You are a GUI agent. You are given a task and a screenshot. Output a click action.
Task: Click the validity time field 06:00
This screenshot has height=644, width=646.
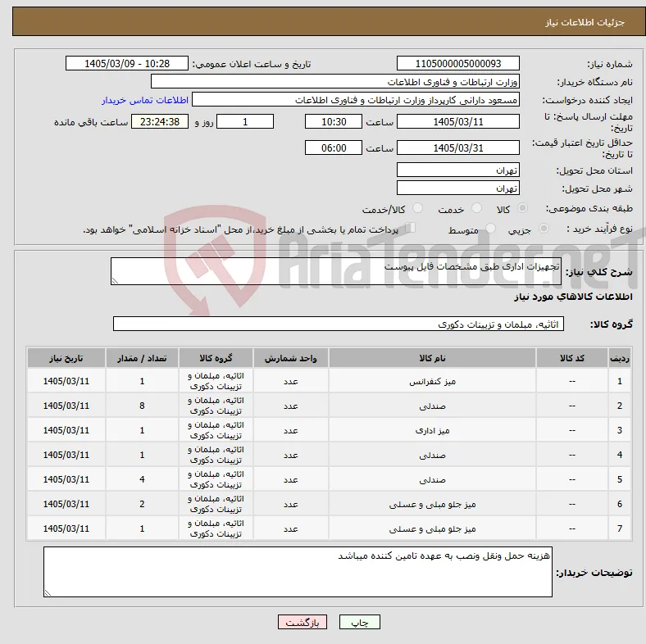tap(334, 147)
